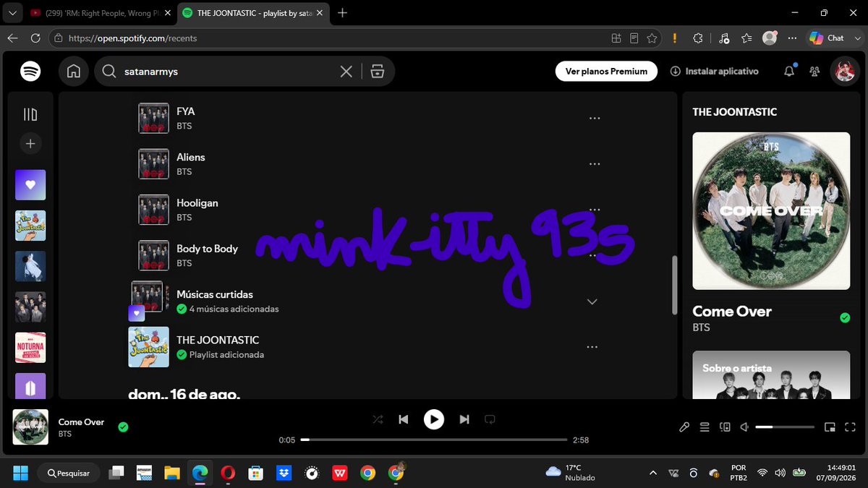Open the Browse icon in search bar

click(377, 71)
